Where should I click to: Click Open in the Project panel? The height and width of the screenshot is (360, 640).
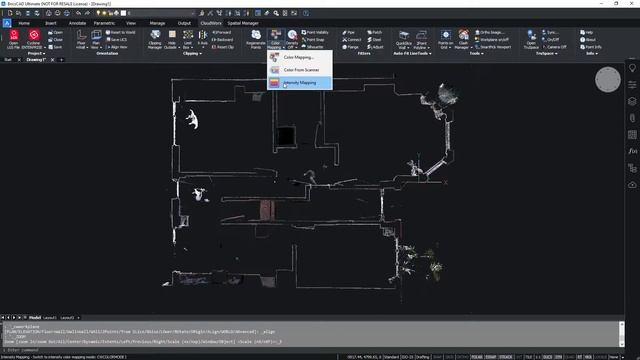tap(56, 32)
